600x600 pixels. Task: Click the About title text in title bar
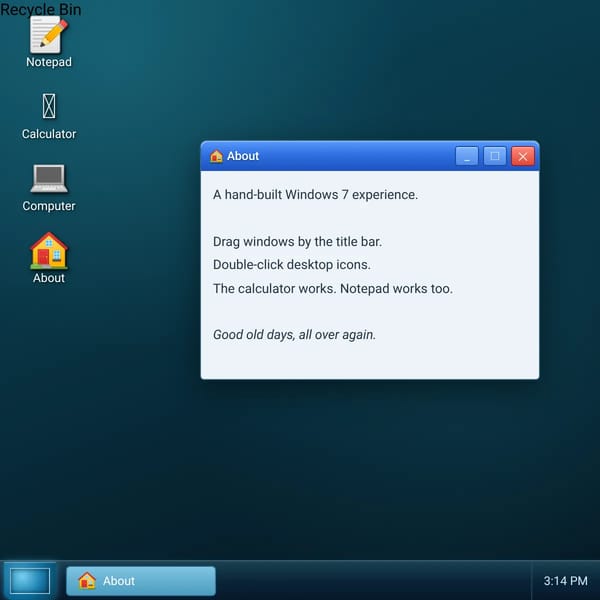(243, 156)
